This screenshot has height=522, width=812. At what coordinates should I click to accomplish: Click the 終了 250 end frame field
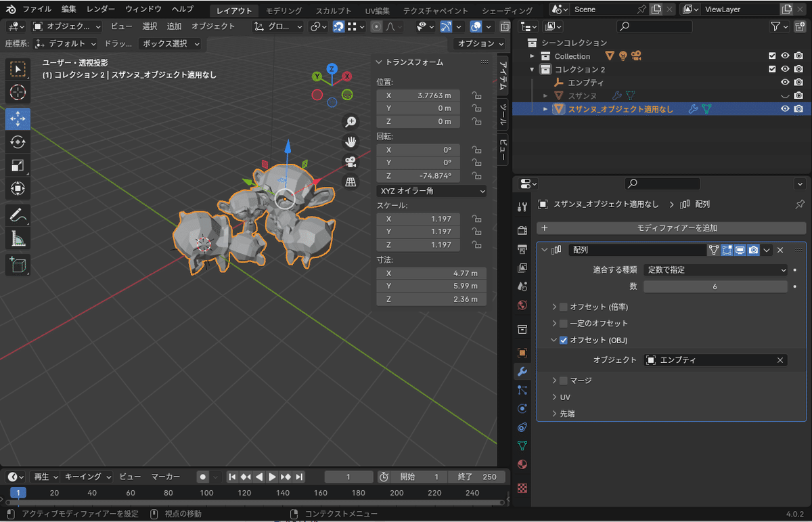[478, 477]
